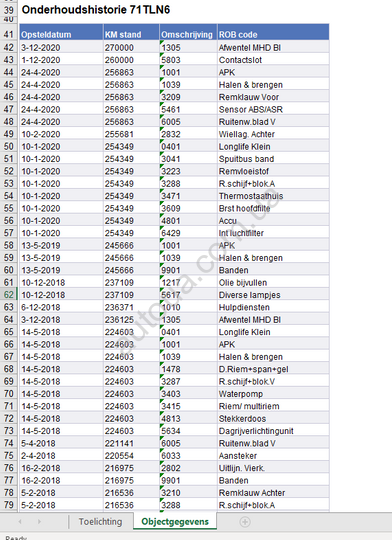Select KM cell '260000'
The width and height of the screenshot is (392, 540).
[131, 60]
